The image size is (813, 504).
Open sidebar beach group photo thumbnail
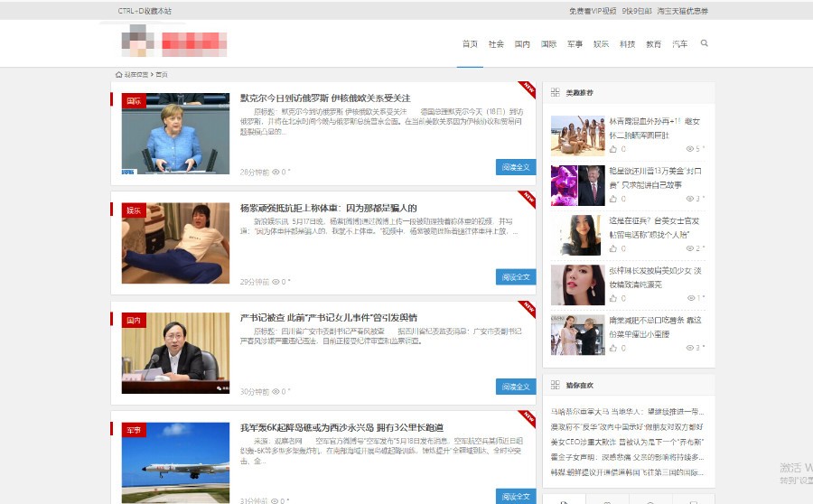tap(577, 135)
